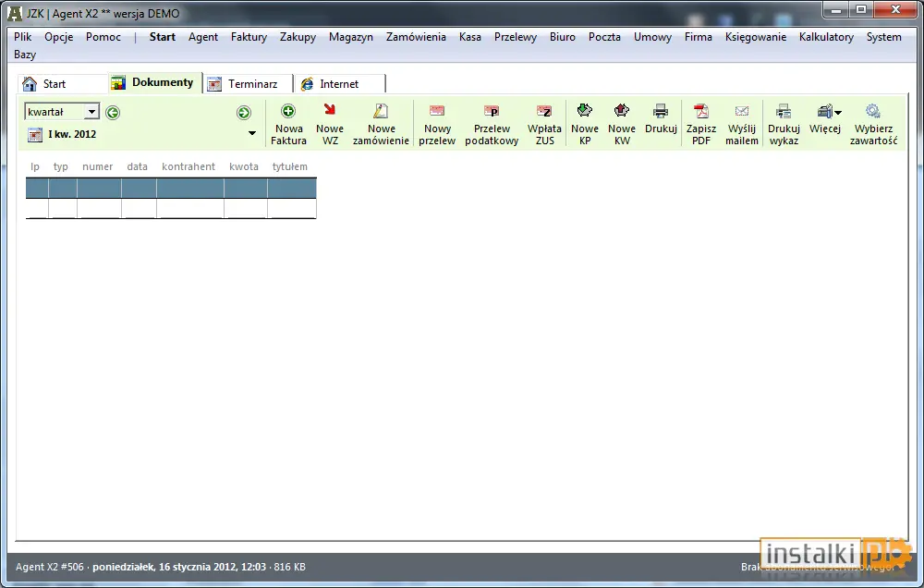
Task: Open the Poczta menu
Action: coord(604,37)
